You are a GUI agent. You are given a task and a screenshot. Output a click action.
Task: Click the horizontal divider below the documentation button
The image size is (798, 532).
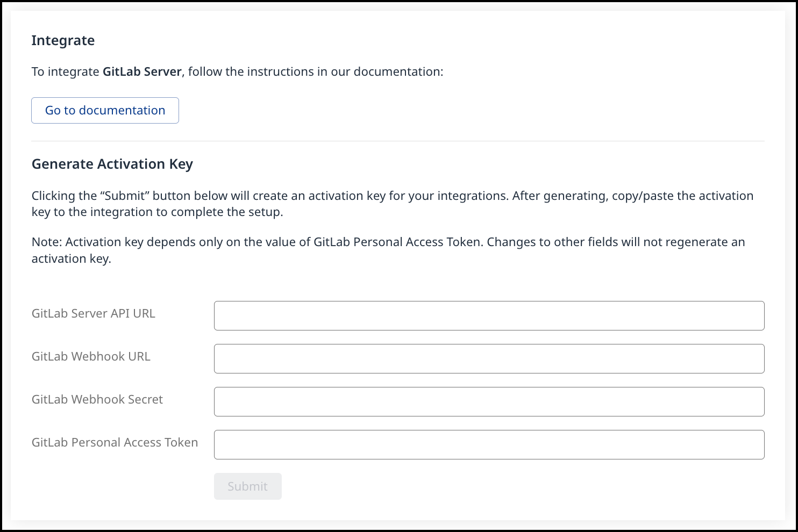pos(398,141)
